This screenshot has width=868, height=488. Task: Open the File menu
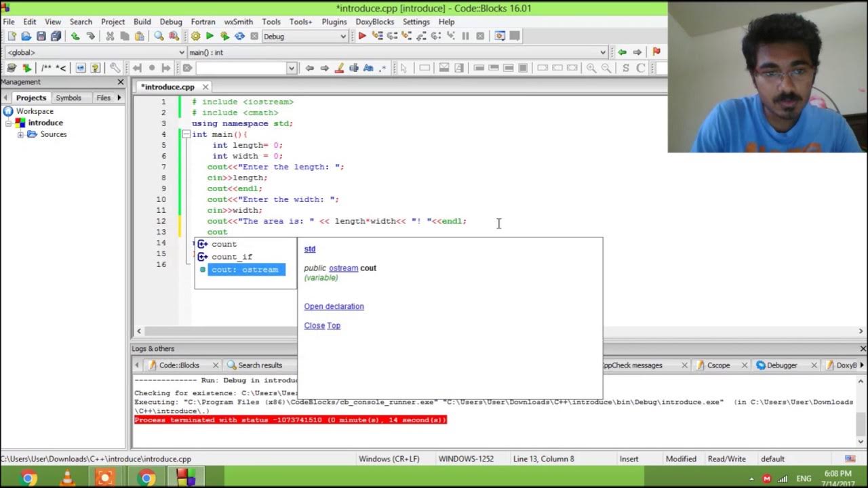tap(9, 22)
